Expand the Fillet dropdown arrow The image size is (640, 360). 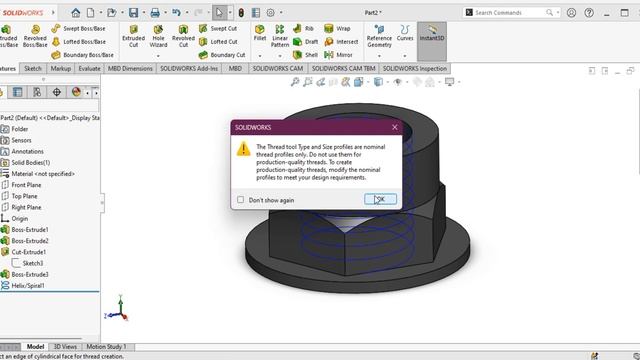coord(260,56)
